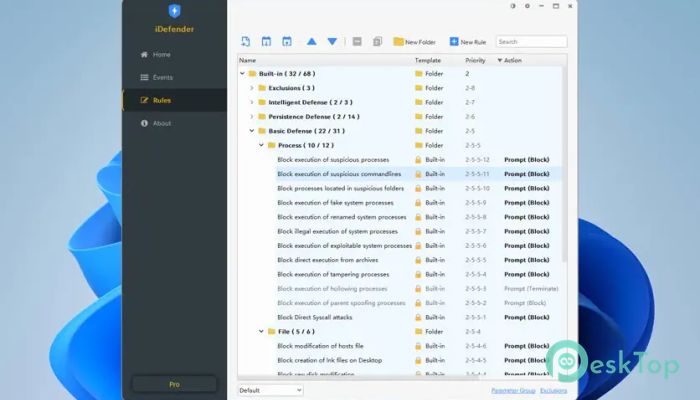The height and width of the screenshot is (400, 700).
Task: Click the iDefender shield logo
Action: [x=175, y=11]
